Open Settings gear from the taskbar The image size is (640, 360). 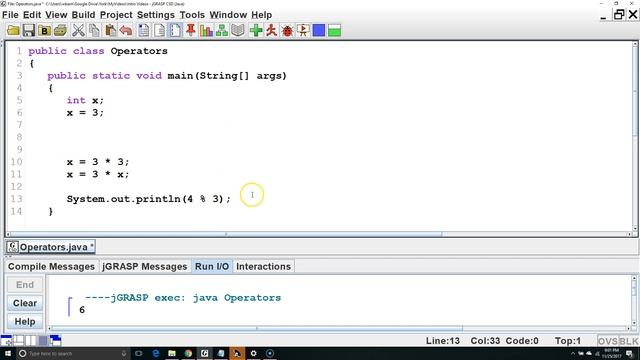(x=253, y=353)
